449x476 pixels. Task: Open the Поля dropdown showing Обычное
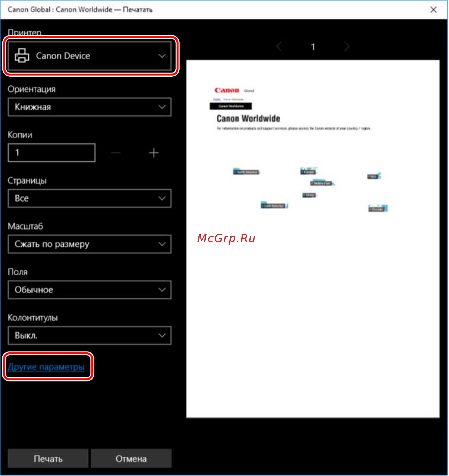(90, 290)
